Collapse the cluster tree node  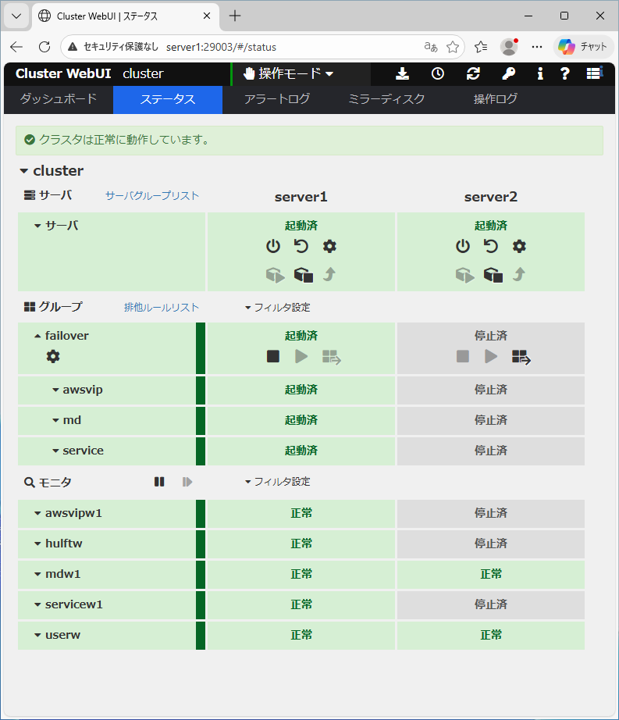tap(24, 171)
